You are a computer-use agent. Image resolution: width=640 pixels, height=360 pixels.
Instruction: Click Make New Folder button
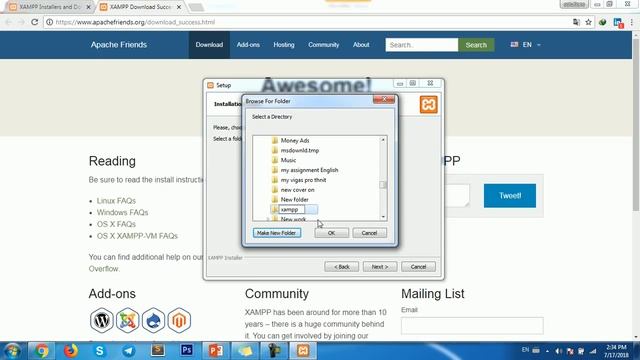(x=277, y=233)
